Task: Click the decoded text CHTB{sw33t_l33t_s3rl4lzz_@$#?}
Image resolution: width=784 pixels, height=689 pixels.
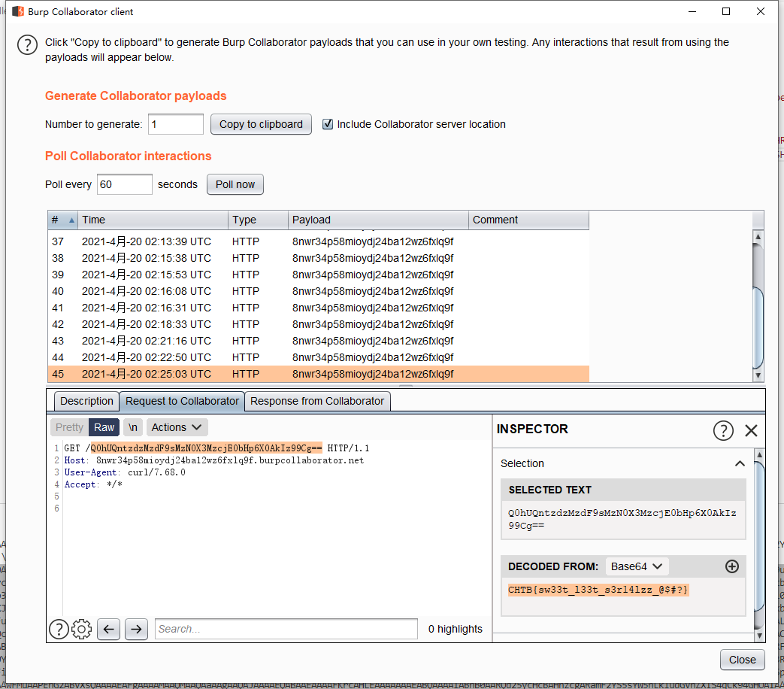Action: pos(598,590)
